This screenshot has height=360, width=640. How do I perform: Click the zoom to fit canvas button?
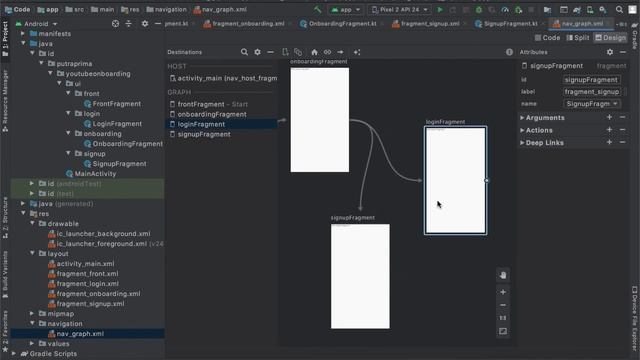[503, 331]
